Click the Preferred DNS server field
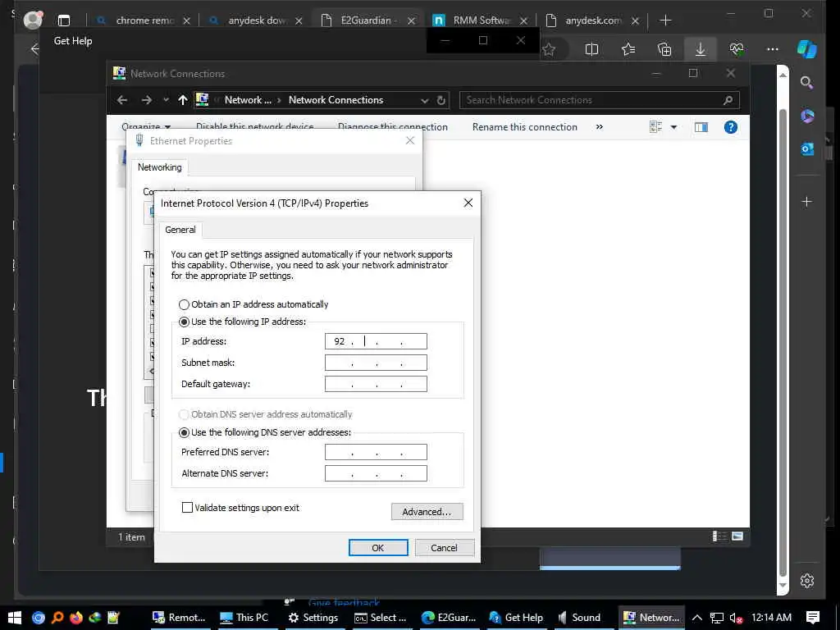Image resolution: width=840 pixels, height=630 pixels. point(376,452)
